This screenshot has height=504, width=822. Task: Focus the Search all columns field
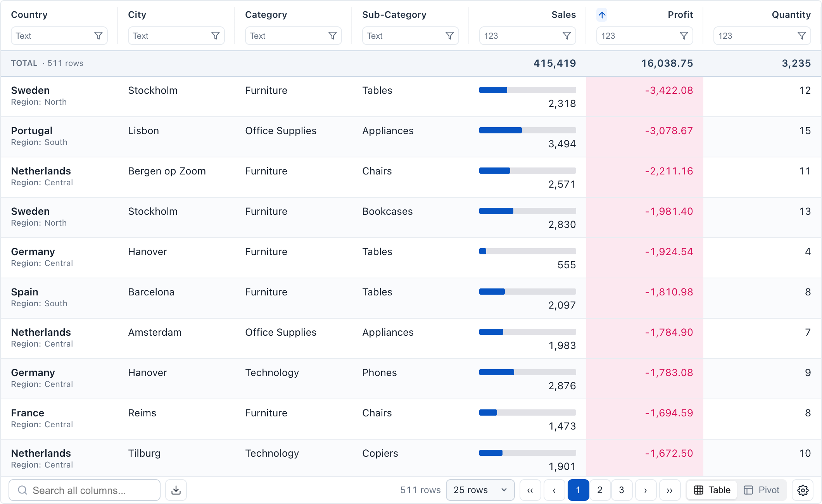coord(85,490)
